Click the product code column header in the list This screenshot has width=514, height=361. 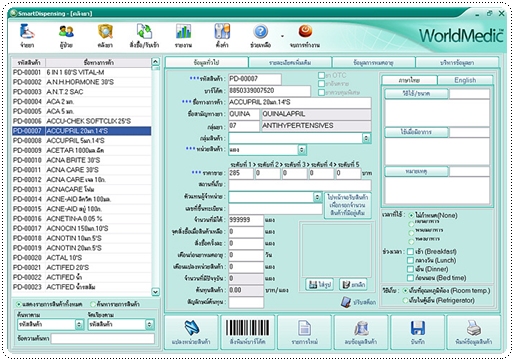point(29,62)
